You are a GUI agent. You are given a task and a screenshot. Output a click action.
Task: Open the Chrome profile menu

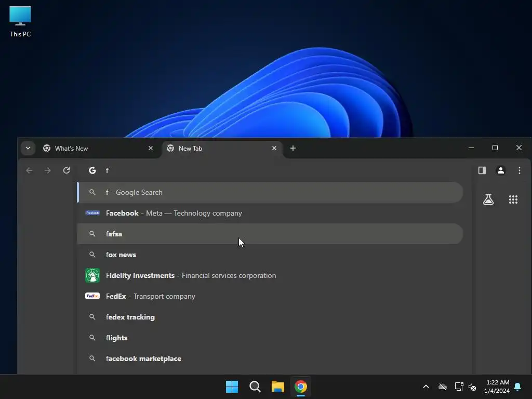[501, 170]
